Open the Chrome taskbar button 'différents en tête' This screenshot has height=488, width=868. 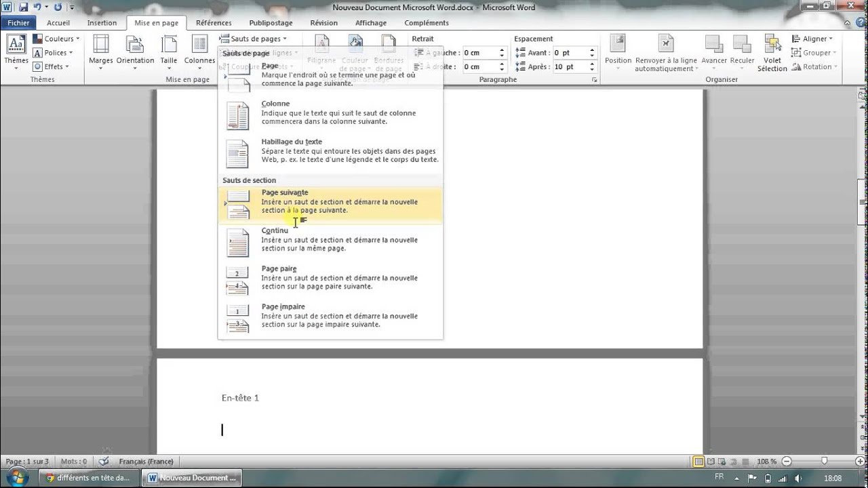[x=87, y=478]
